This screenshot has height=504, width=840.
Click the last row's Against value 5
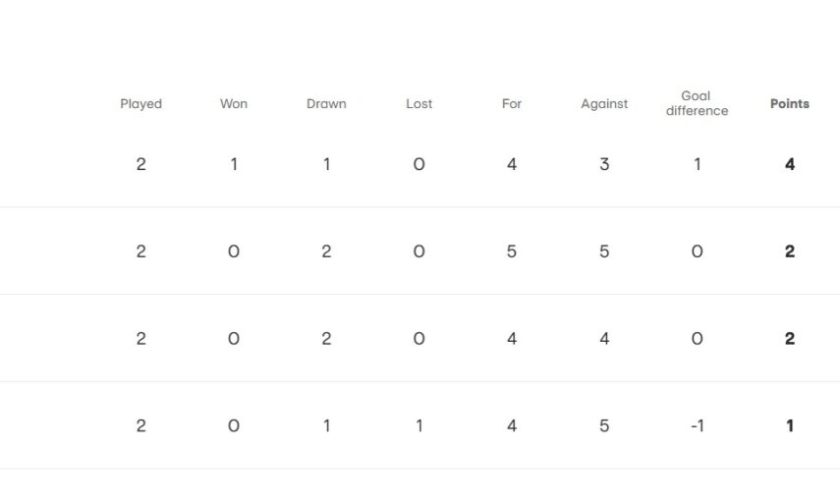(x=604, y=426)
